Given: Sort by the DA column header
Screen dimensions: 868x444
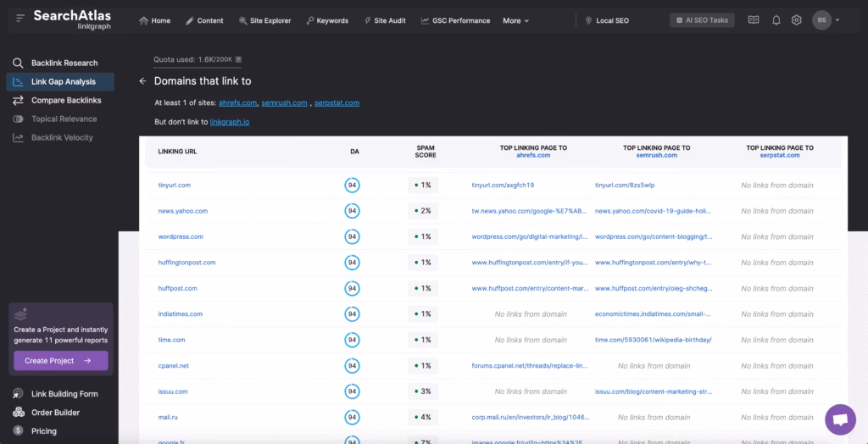Looking at the screenshot, I should click(353, 151).
